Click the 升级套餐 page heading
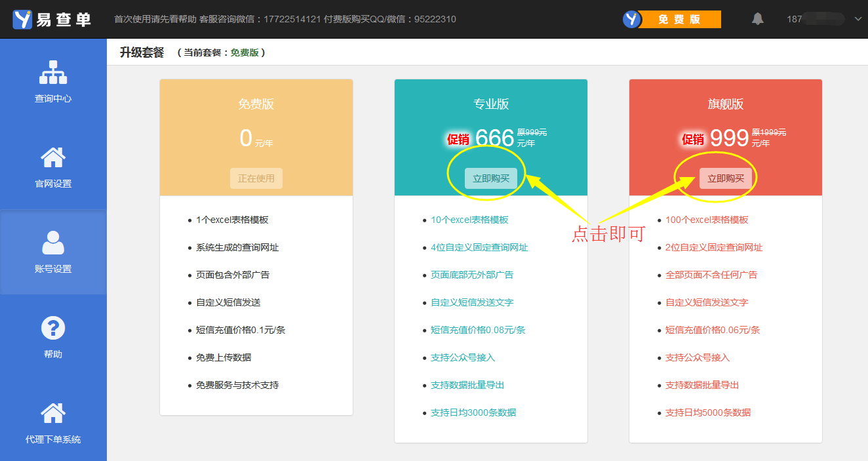The image size is (868, 461). [142, 52]
